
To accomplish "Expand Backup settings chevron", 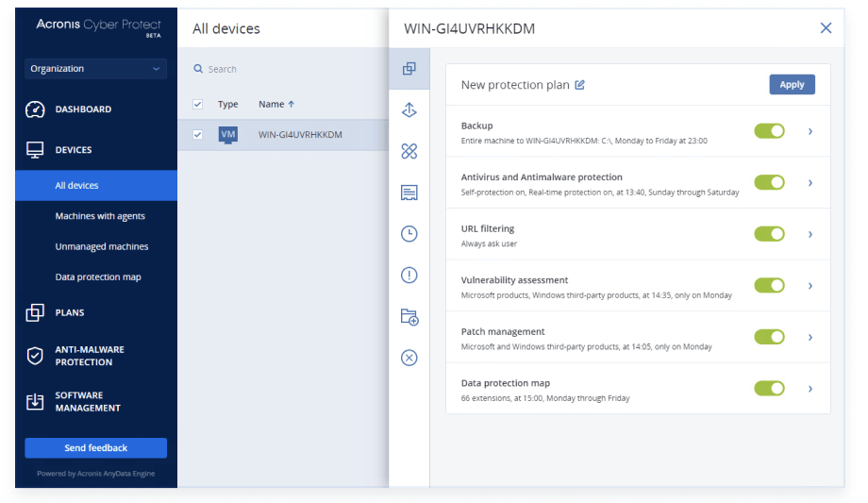I will click(x=810, y=131).
